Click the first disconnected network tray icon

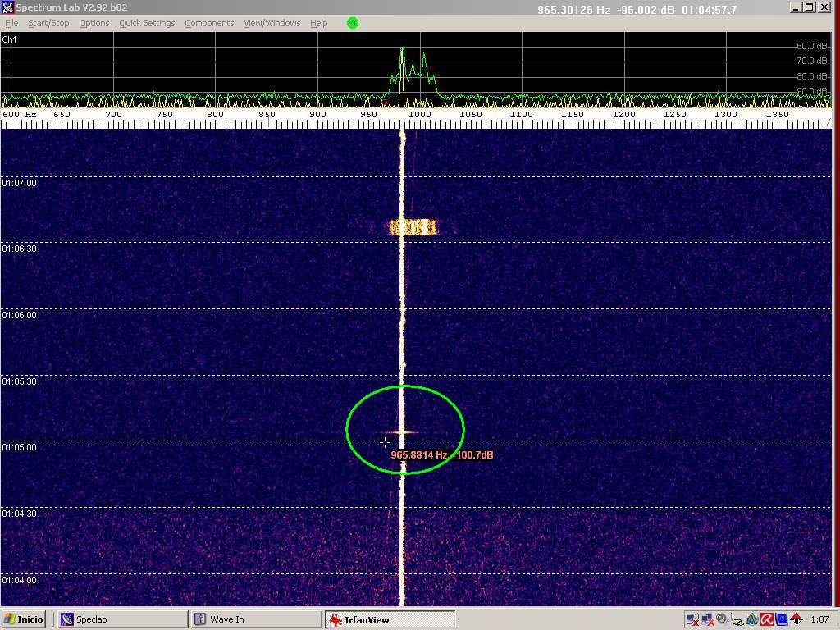(x=693, y=619)
